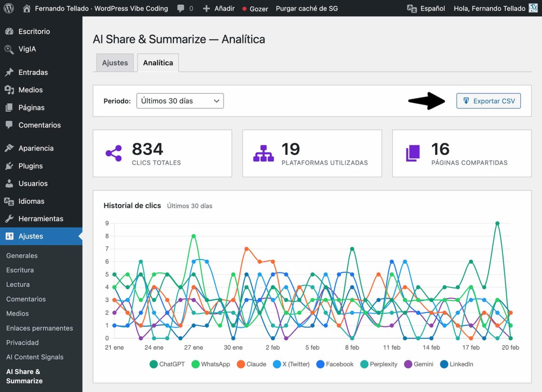Open Escritorio in the sidebar menu
This screenshot has width=542, height=392.
41,32
